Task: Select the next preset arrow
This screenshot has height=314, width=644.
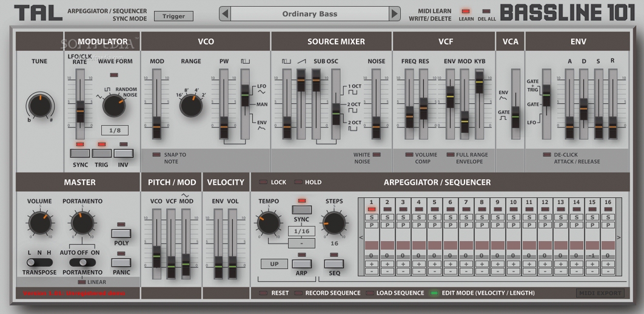Action: point(394,14)
